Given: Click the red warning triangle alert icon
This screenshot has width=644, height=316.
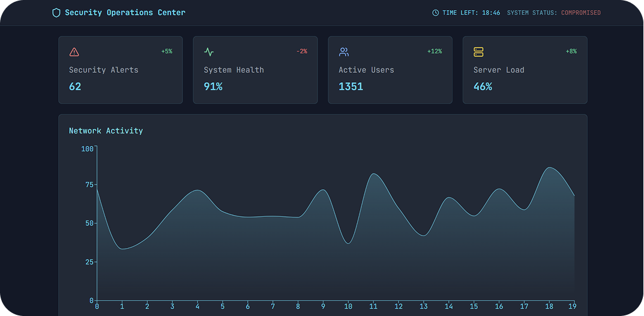Looking at the screenshot, I should point(74,52).
